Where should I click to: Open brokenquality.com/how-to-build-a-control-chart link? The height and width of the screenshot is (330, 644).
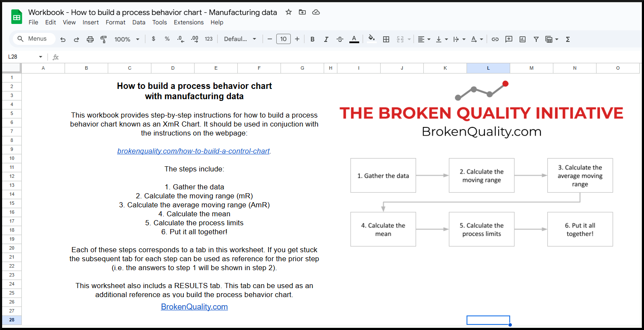coord(194,151)
